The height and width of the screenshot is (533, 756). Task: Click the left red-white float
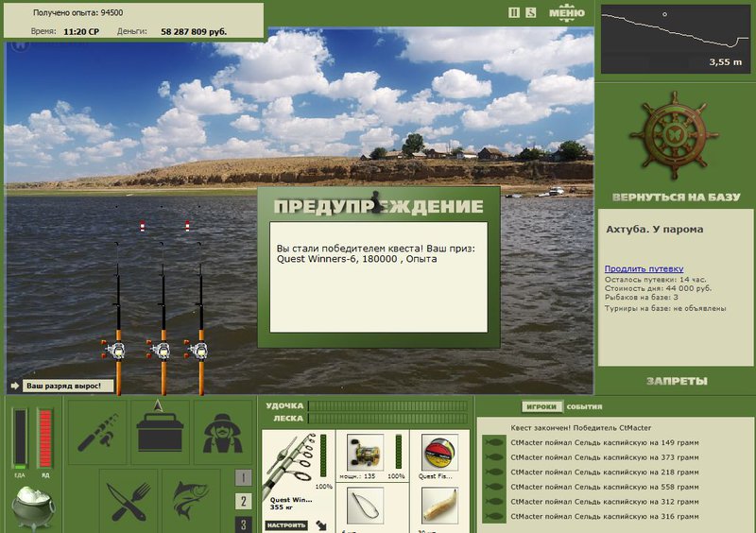(x=143, y=226)
